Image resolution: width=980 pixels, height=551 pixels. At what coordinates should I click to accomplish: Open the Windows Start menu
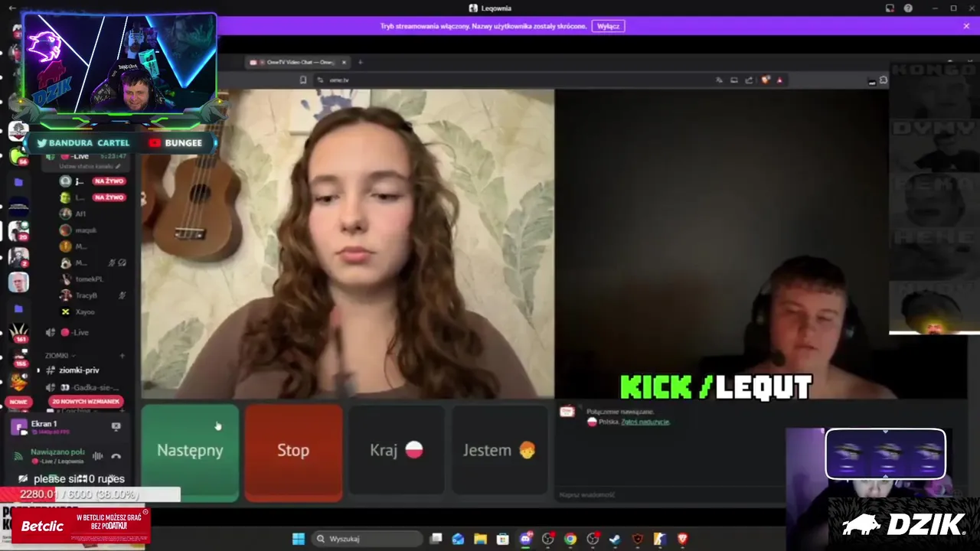click(299, 539)
